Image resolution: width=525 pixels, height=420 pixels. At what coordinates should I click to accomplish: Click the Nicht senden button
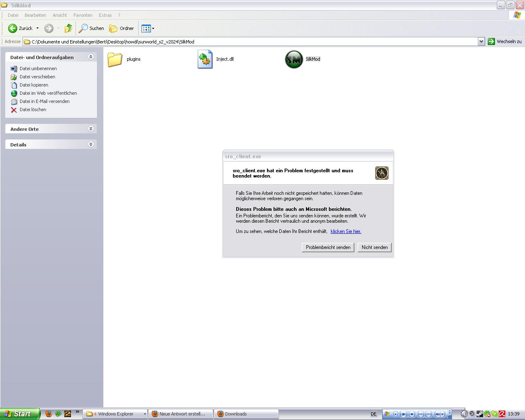(x=374, y=247)
